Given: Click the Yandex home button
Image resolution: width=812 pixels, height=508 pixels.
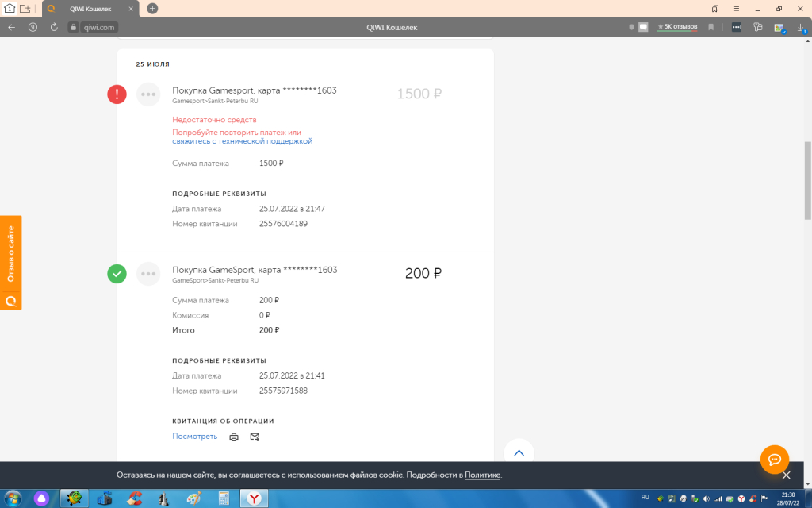Looking at the screenshot, I should coord(33,27).
